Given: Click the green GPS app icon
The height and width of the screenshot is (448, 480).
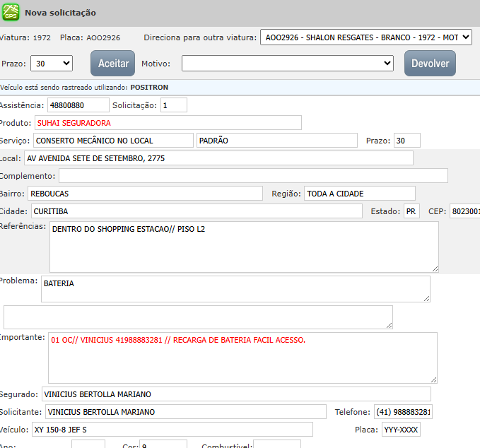Looking at the screenshot, I should [x=11, y=12].
